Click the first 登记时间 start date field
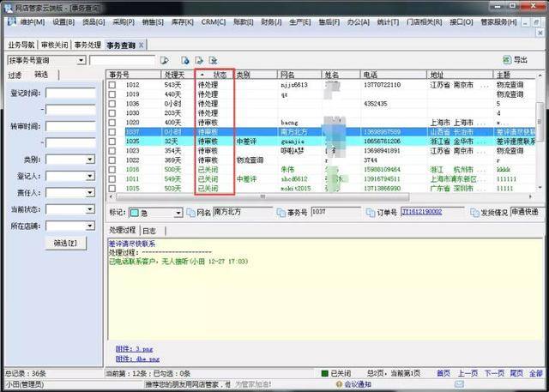The image size is (549, 392). pyautogui.click(x=70, y=93)
